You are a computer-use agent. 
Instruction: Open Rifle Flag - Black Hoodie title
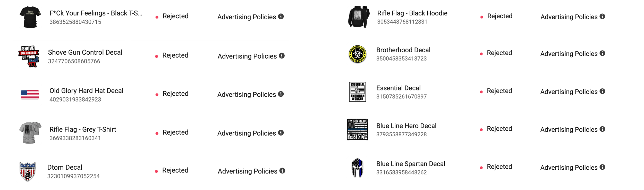(x=412, y=13)
